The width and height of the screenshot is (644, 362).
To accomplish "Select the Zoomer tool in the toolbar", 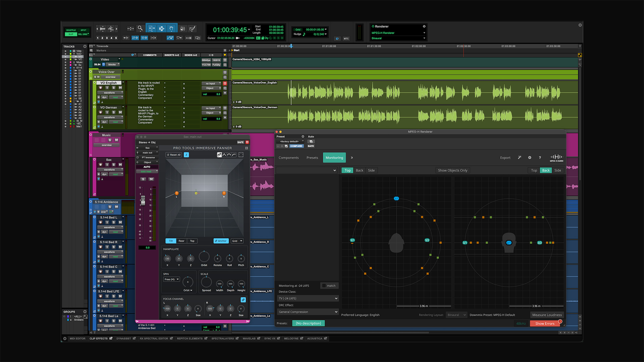I will click(x=140, y=29).
